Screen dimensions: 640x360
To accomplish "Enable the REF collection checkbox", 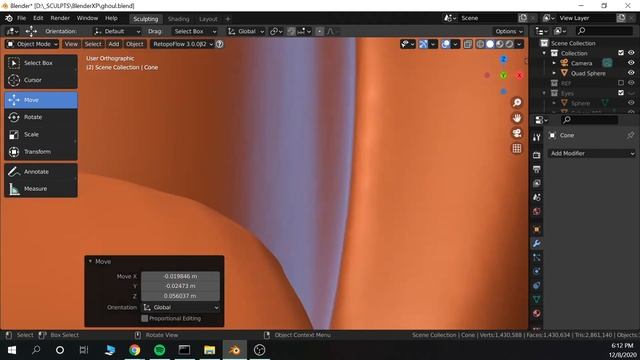I will (621, 83).
